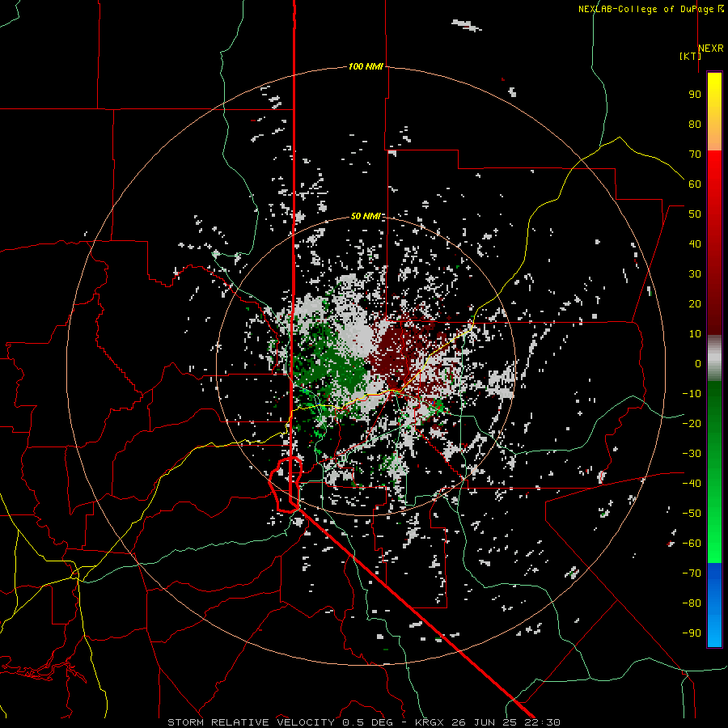This screenshot has height=728, width=728.
Task: Select the blue bottom segment of the color bar
Action: coord(714,604)
